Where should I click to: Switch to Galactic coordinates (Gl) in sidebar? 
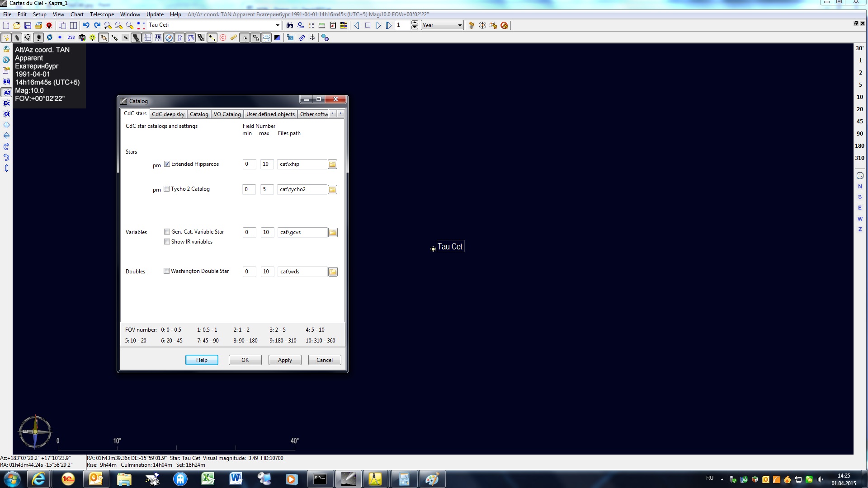pyautogui.click(x=6, y=114)
